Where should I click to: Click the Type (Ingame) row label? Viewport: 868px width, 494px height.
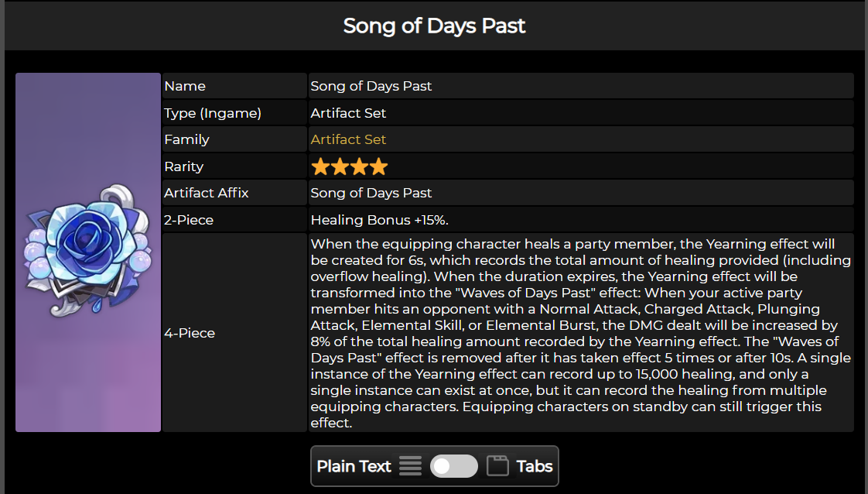click(213, 114)
